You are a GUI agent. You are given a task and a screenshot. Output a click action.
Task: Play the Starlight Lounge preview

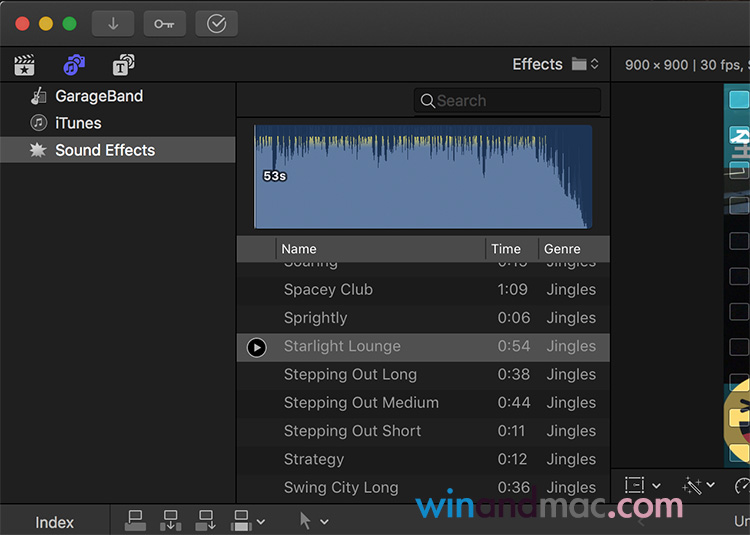point(257,347)
